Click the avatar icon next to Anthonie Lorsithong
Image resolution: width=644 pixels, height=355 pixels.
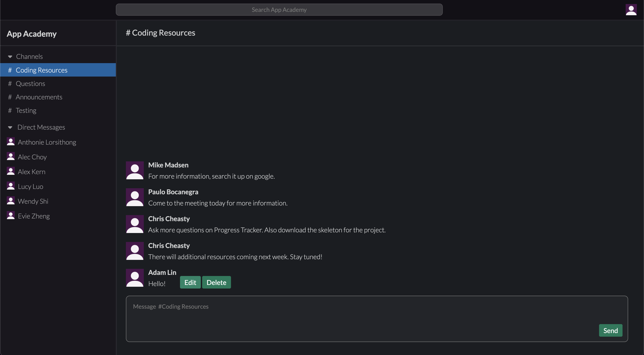11,142
